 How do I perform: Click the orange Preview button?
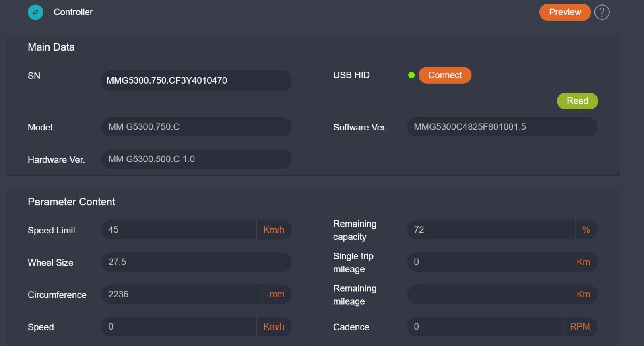565,12
